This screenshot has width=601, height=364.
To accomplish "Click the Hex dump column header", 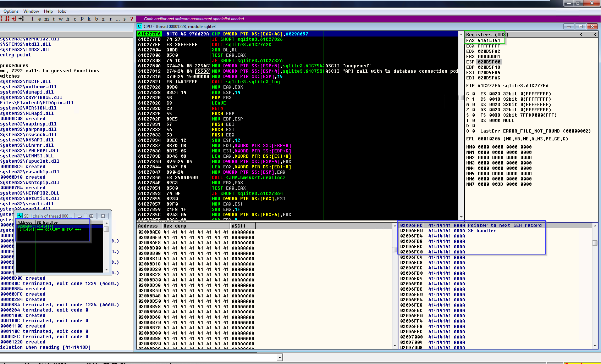I will (x=175, y=226).
